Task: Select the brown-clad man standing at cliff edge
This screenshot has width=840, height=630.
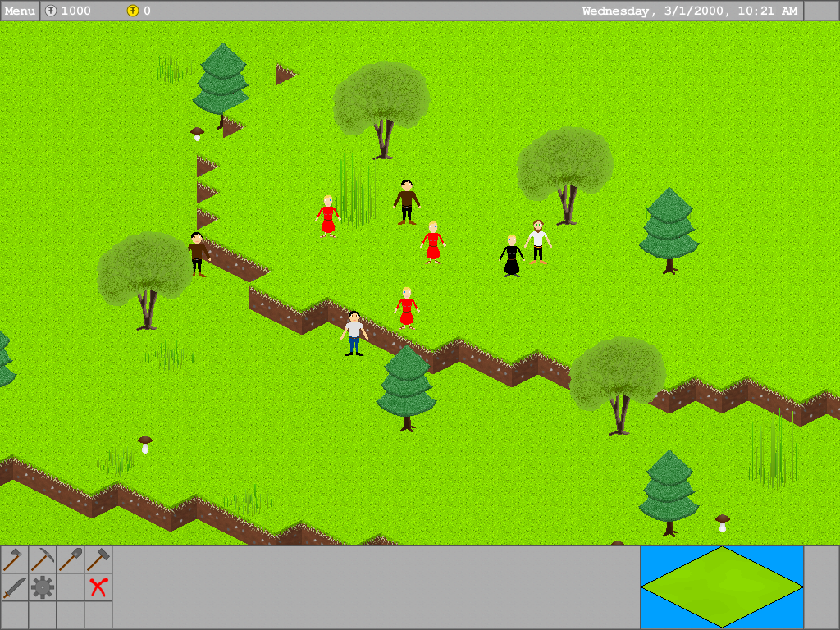Action: 197,253
